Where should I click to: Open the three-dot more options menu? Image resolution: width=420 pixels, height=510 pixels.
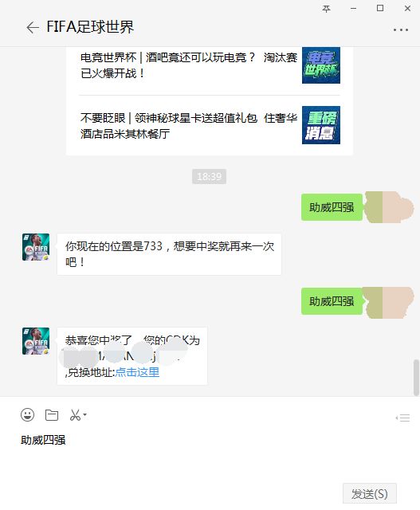coord(401,29)
